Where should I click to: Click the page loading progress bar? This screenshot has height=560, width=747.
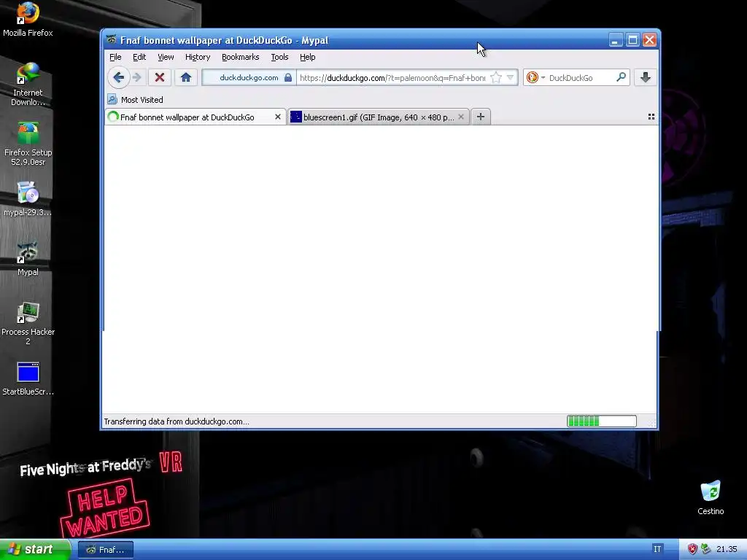coord(602,421)
